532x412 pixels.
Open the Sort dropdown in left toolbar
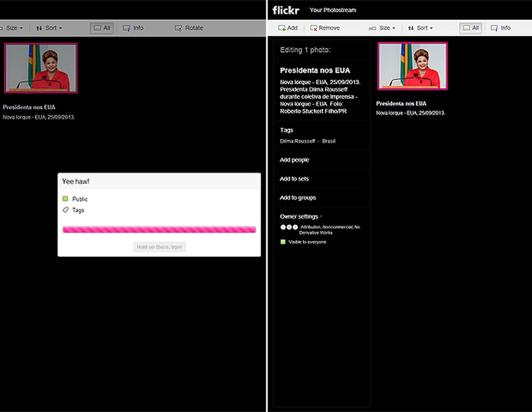pos(49,28)
